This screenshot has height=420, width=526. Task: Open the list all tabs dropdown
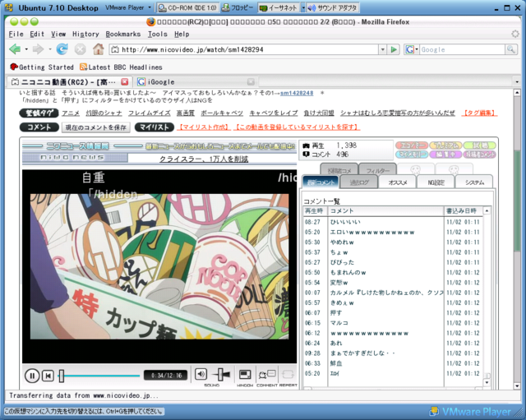(x=517, y=81)
